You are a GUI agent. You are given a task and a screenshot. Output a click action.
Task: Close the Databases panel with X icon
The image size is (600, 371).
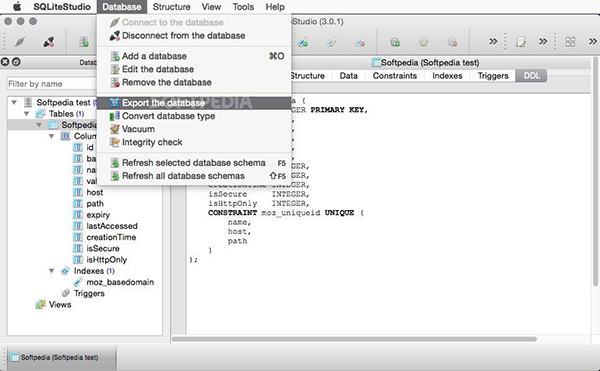[x=5, y=62]
